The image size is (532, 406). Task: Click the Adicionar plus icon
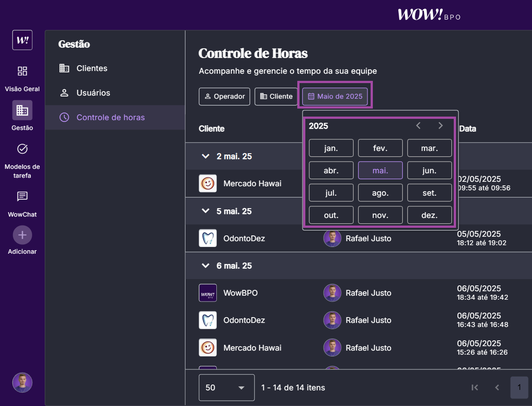pos(22,235)
